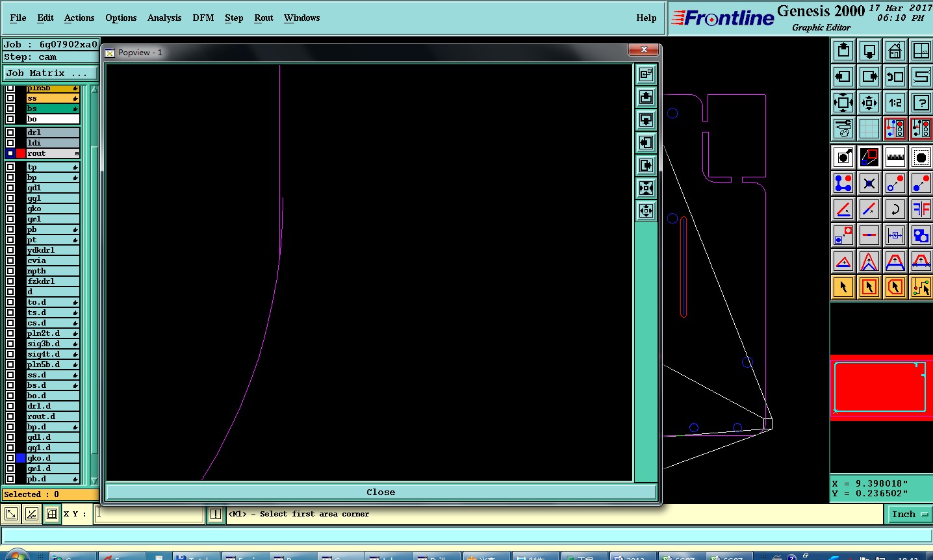The width and height of the screenshot is (933, 560).
Task: Toggle display checkbox for layer ldi
Action: tap(10, 143)
